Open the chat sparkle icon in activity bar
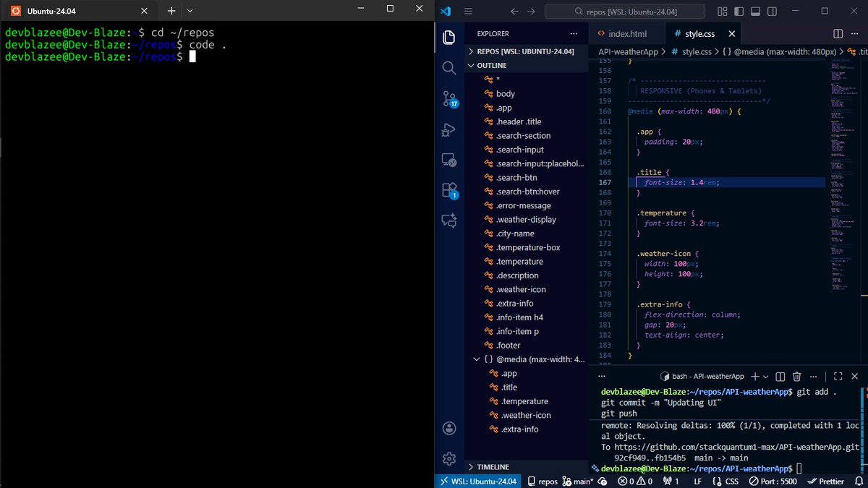This screenshot has width=868, height=488. [x=448, y=221]
